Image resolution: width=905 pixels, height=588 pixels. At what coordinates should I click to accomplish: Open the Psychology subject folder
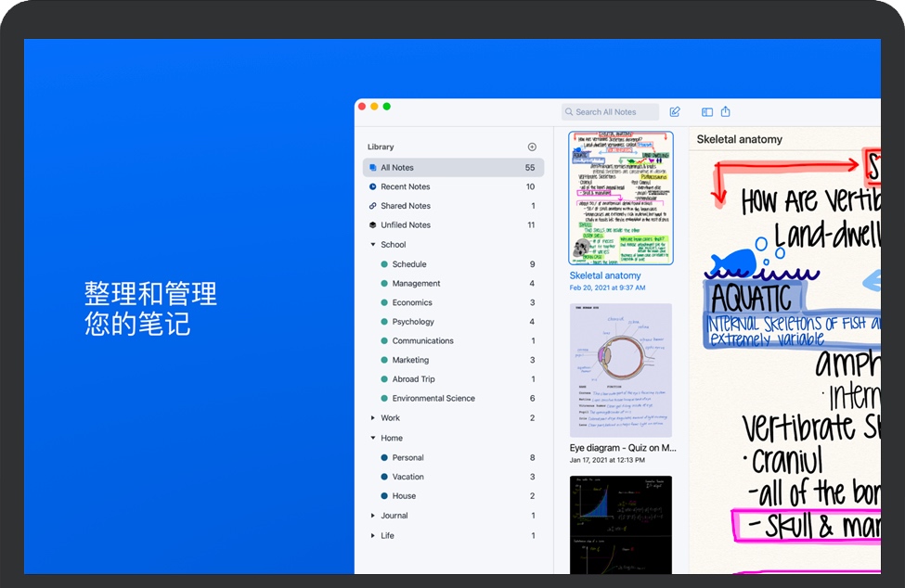pos(413,322)
